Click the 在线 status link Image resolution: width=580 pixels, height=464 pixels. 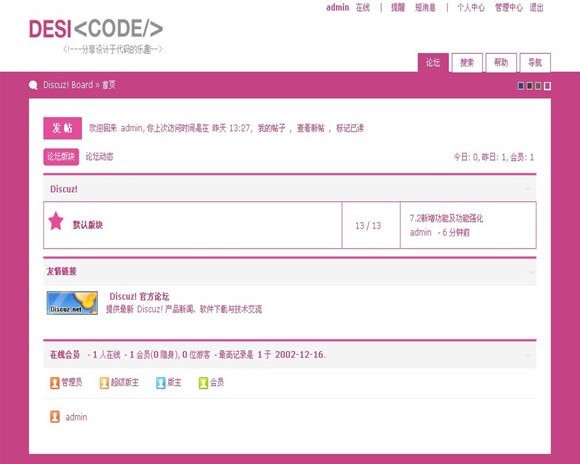coord(363,7)
